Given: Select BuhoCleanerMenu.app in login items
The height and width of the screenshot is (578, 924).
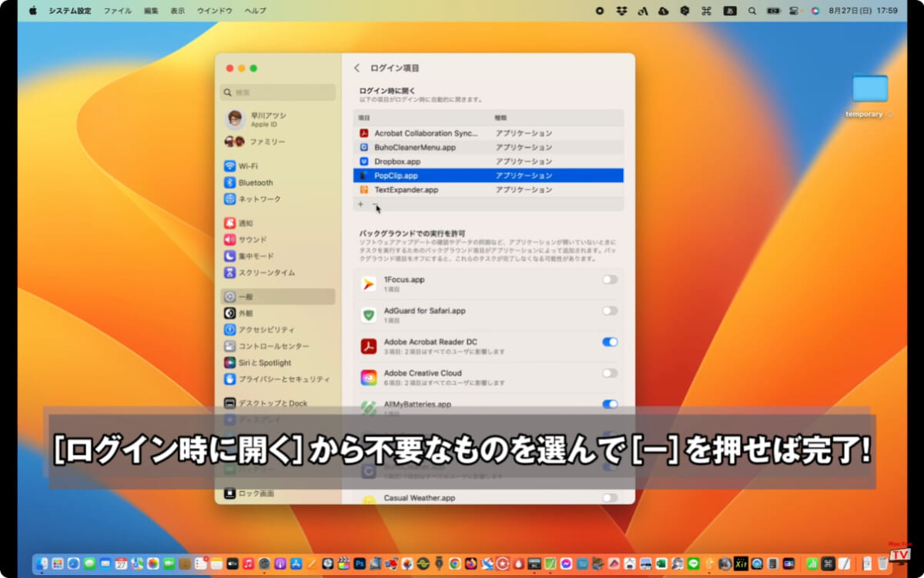Looking at the screenshot, I should click(488, 147).
